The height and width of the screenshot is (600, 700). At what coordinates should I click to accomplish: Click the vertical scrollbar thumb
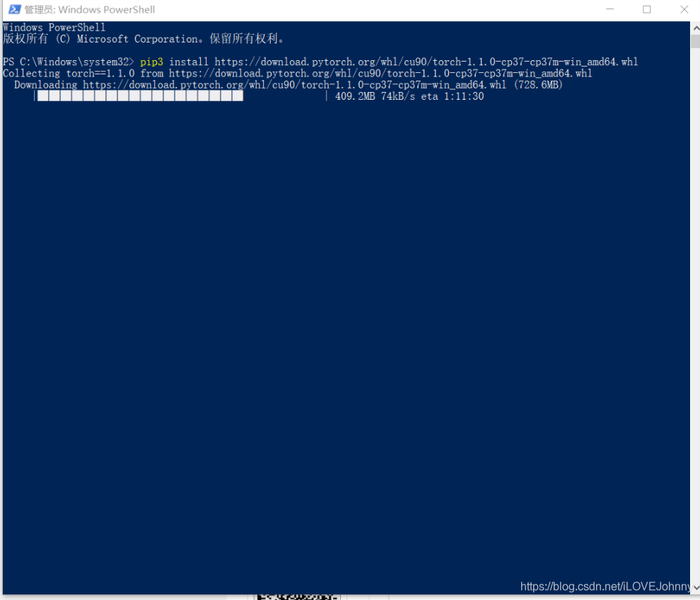(x=696, y=41)
